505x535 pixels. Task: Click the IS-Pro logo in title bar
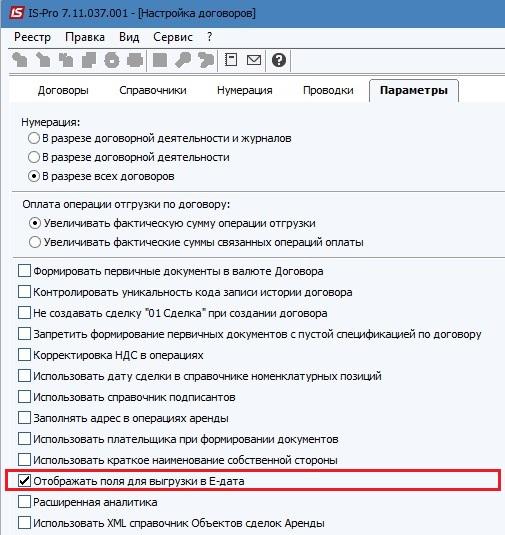click(x=16, y=13)
